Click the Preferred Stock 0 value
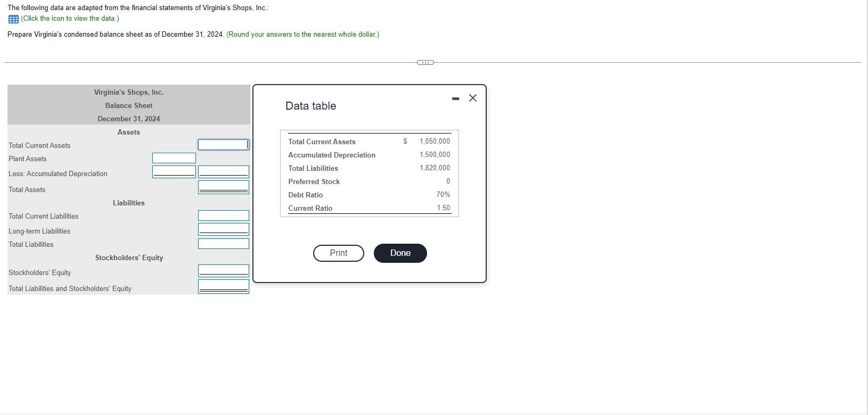 point(448,181)
